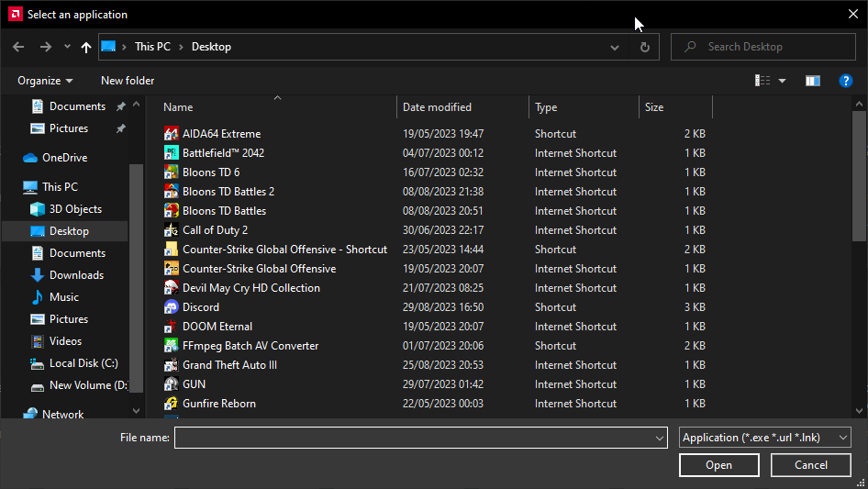Click the Gunfire Reborn shortcut icon
This screenshot has width=868, height=489.
tap(171, 404)
